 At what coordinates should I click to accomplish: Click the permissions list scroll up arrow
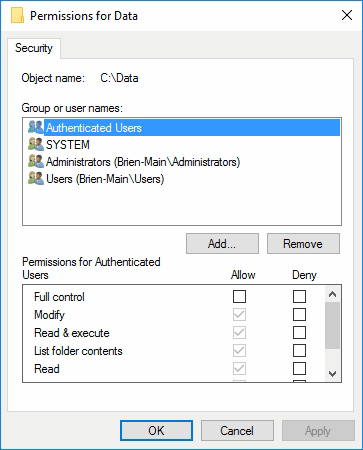coord(332,294)
